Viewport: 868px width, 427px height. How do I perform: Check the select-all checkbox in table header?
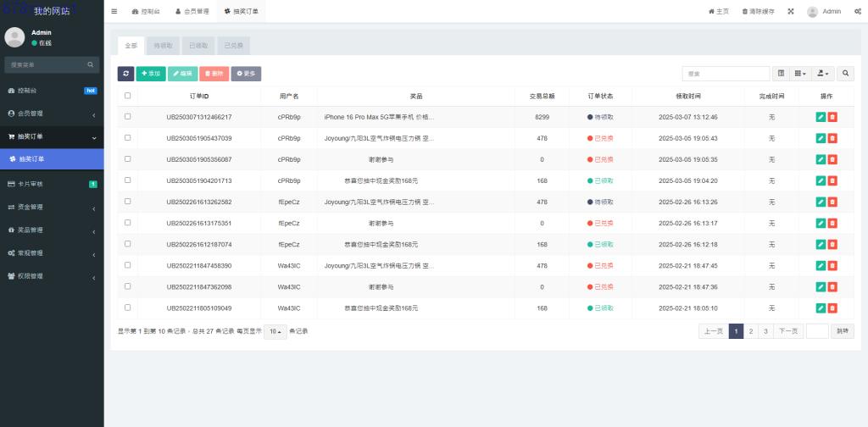128,96
